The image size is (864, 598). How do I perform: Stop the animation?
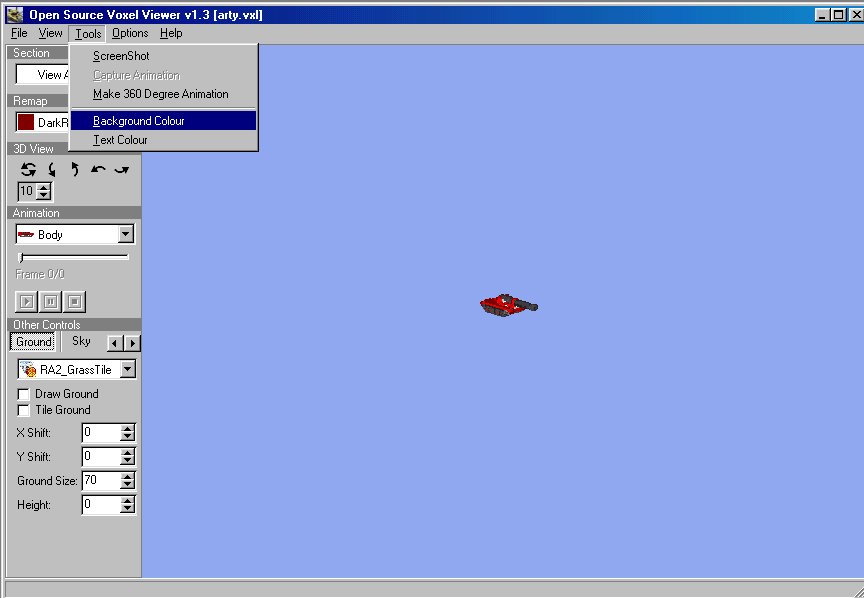[75, 301]
